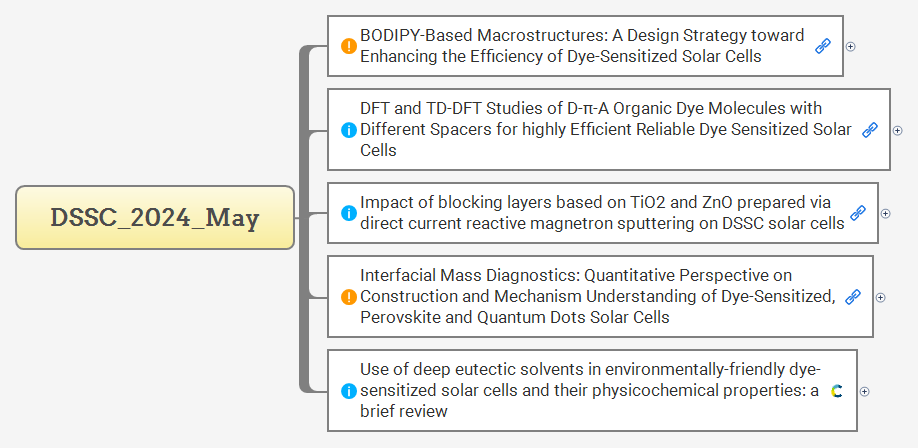Screen dimensions: 918x448
Task: Expand the deep eutectic solvents branch
Action: coord(865,391)
